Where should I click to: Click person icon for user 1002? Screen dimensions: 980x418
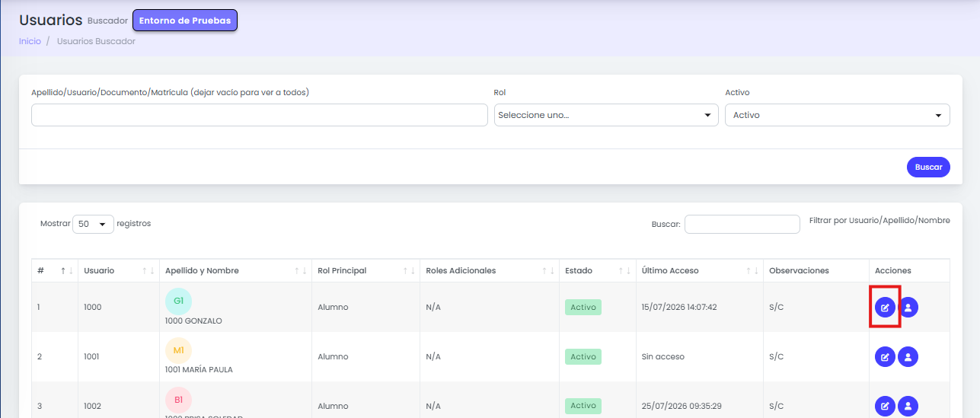coord(908,406)
